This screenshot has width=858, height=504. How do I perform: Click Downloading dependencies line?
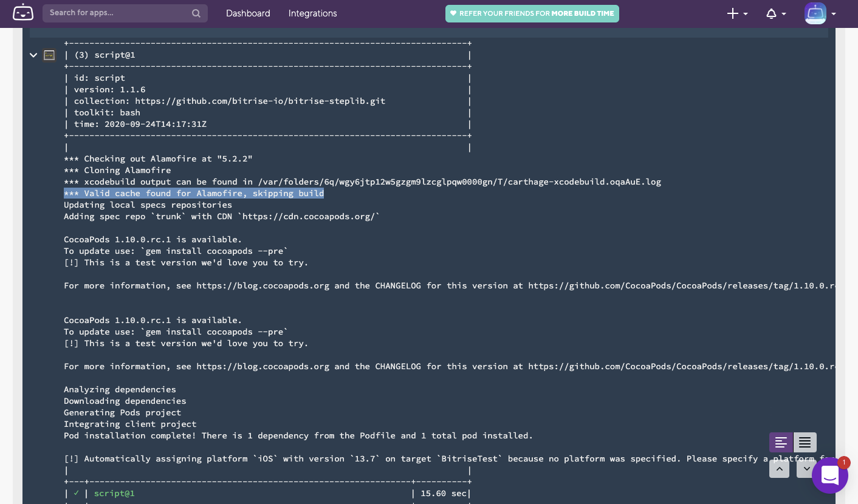(125, 401)
